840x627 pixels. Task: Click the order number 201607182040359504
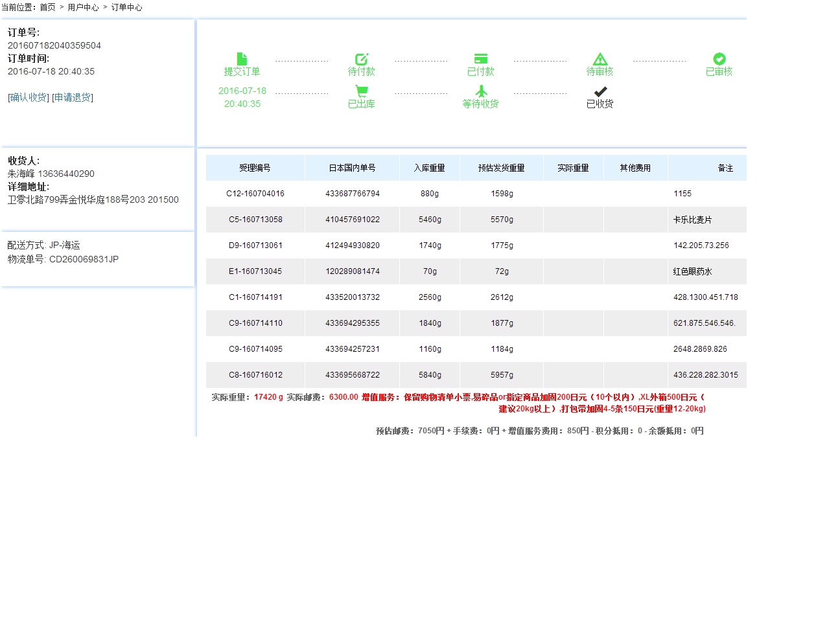tap(54, 46)
